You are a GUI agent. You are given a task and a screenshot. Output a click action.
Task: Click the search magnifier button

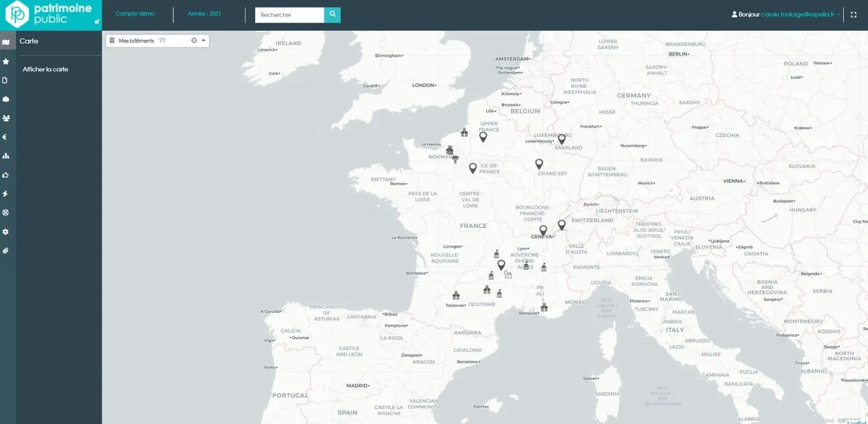point(332,14)
